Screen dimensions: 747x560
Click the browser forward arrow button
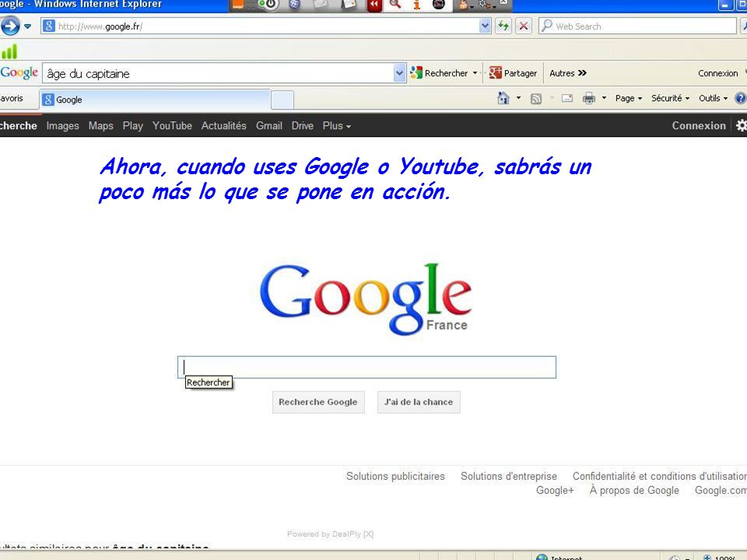pyautogui.click(x=9, y=26)
